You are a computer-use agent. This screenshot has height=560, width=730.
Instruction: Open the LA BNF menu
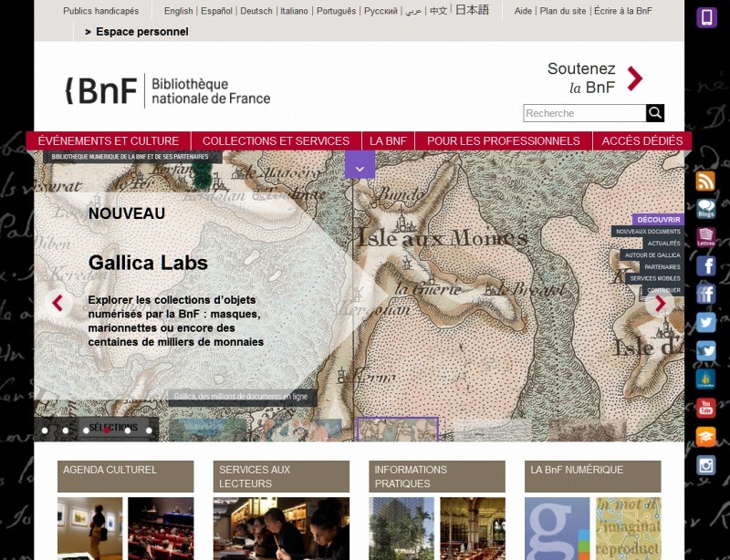click(x=388, y=141)
